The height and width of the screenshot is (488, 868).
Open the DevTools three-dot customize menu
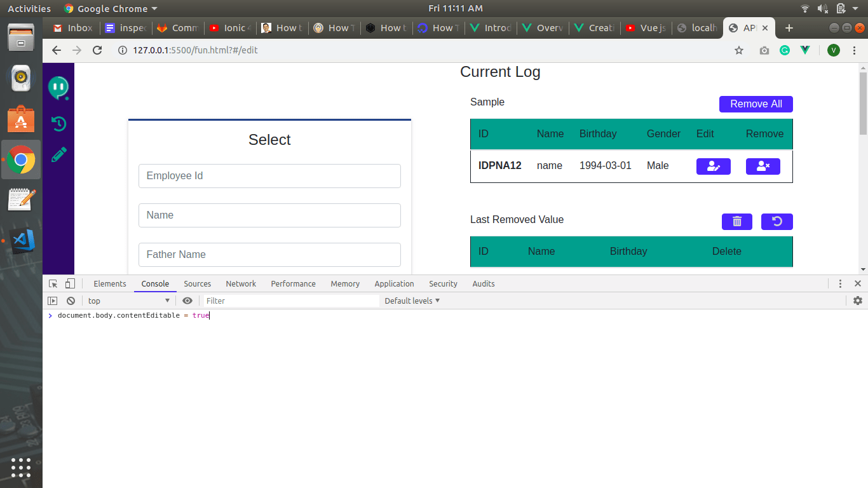coord(840,283)
